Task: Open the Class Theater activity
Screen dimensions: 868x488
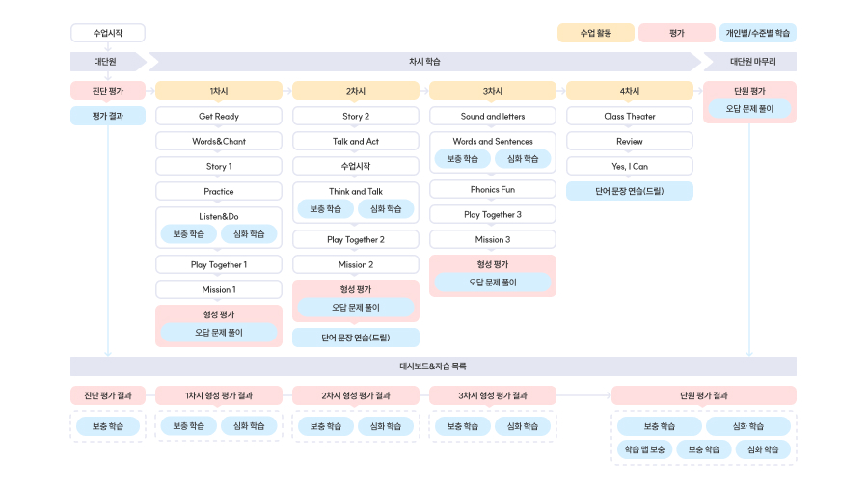Action: 630,116
